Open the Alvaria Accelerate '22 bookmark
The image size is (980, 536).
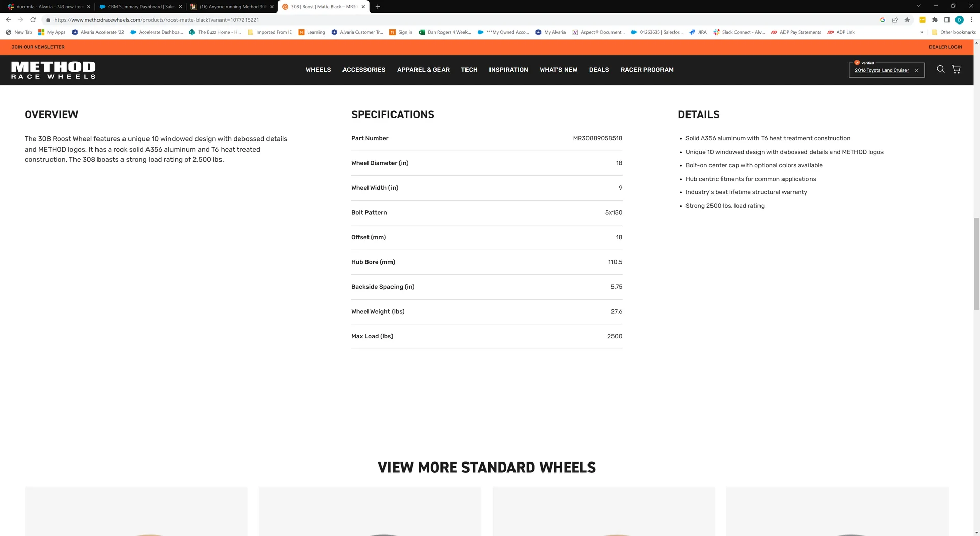(98, 32)
